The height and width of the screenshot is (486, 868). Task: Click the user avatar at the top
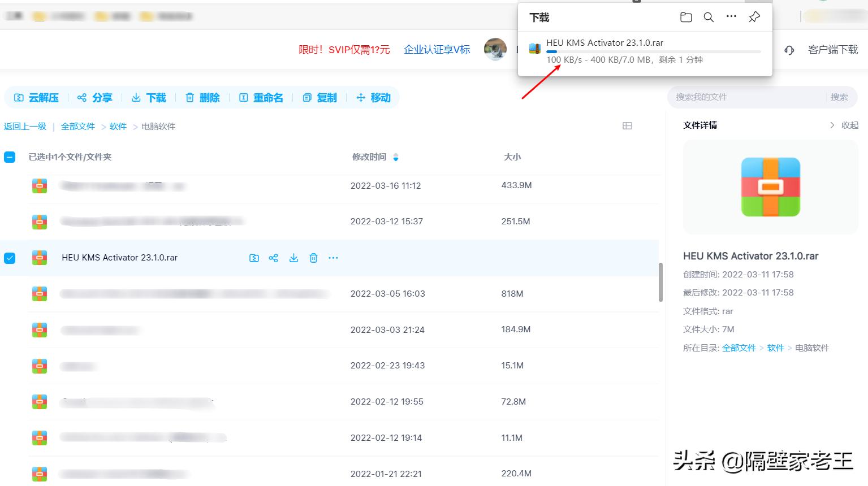point(495,49)
